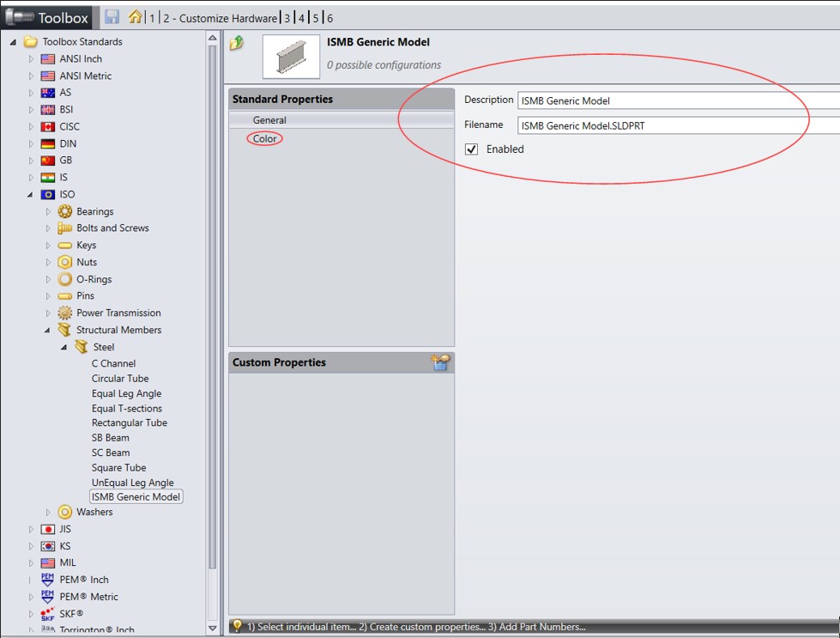840x638 pixels.
Task: Expand the Nuts category
Action: (x=48, y=262)
